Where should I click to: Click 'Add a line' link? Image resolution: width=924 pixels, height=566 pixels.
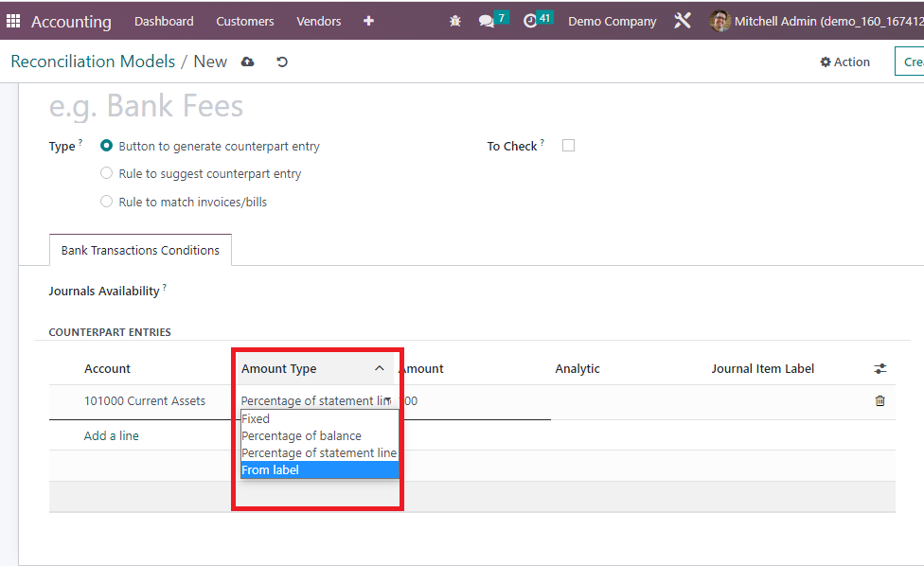[112, 436]
